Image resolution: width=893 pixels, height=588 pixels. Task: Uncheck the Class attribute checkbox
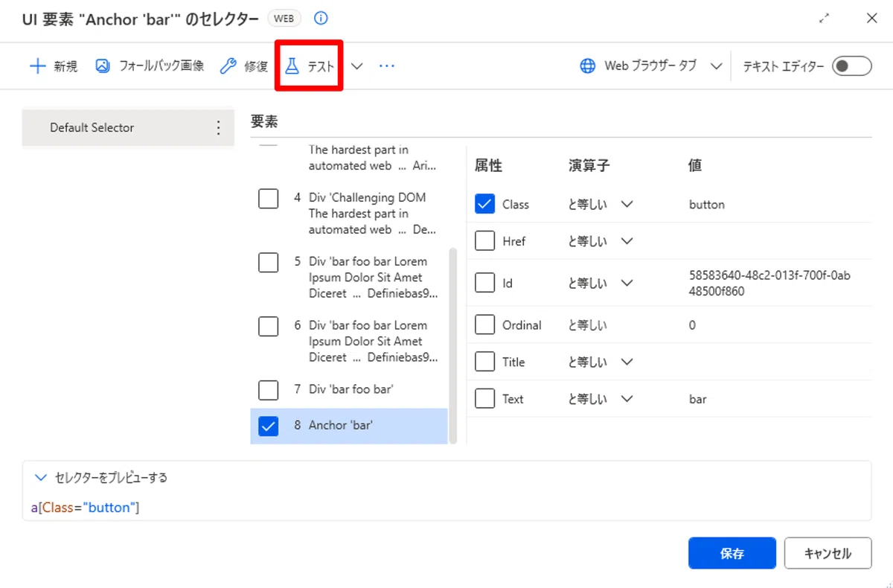(485, 204)
